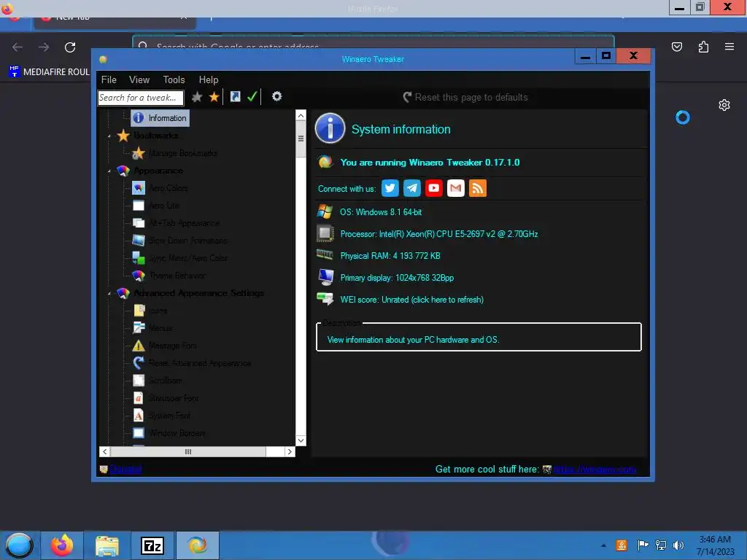Click tree vertical scrollbar up arrow
The width and height of the screenshot is (747, 560).
[301, 115]
